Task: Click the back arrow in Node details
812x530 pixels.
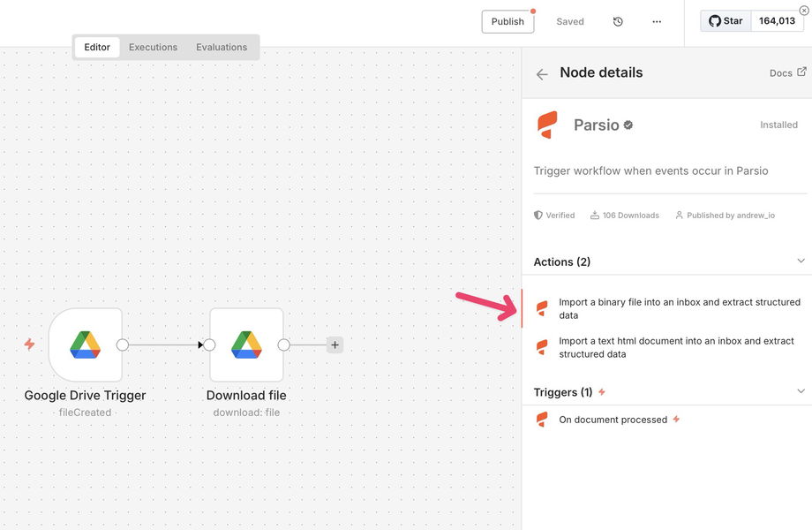Action: (542, 74)
